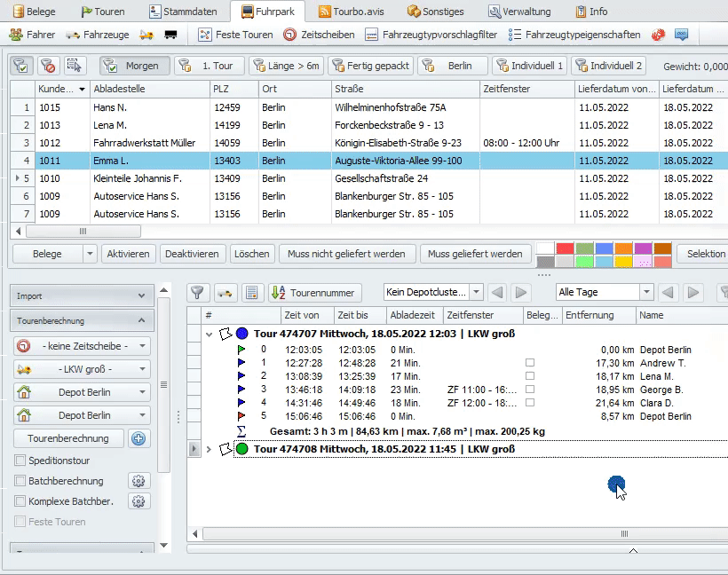Expand the Import panel
Screen dimensions: 728x575
pos(82,296)
